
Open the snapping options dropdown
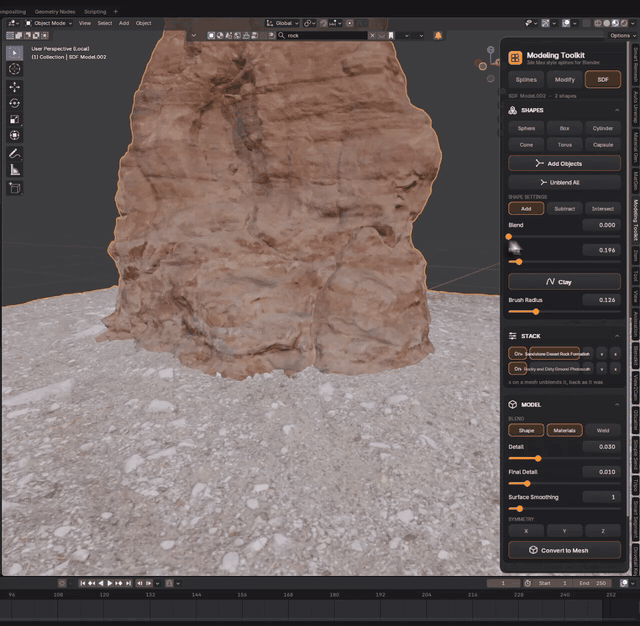336,23
